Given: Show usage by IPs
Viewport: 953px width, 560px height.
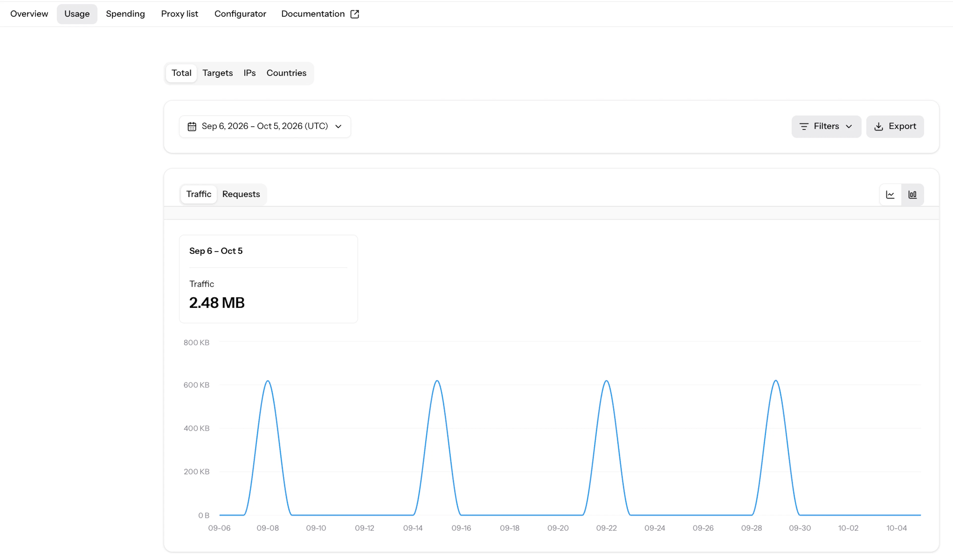Looking at the screenshot, I should pos(249,73).
